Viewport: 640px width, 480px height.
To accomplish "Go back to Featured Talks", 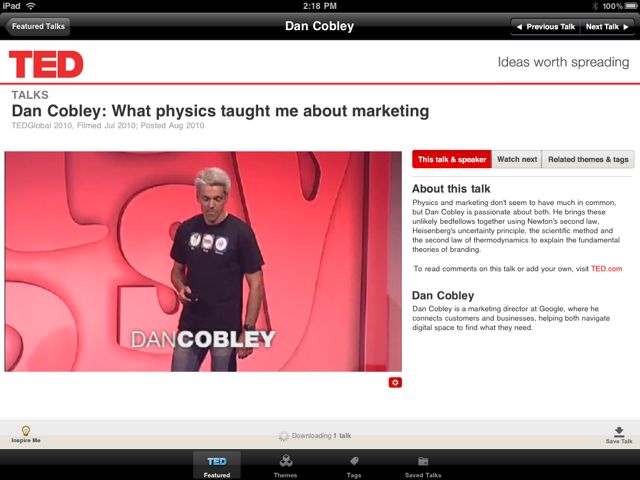I will click(x=38, y=27).
